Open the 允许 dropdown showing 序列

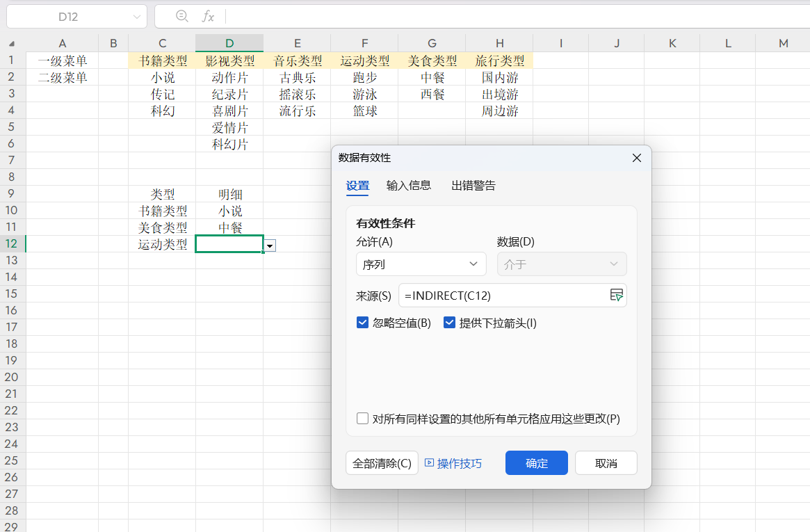[x=421, y=264]
